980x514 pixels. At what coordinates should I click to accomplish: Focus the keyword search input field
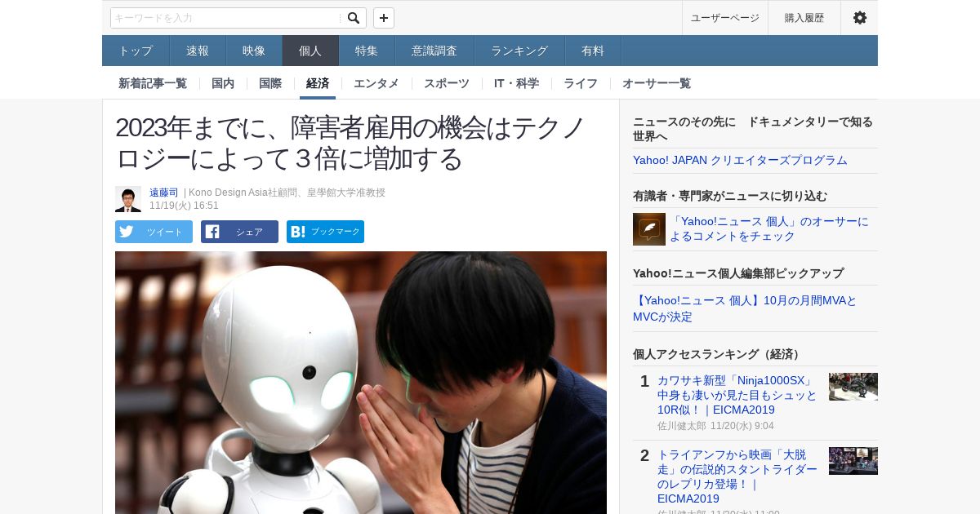pyautogui.click(x=226, y=18)
